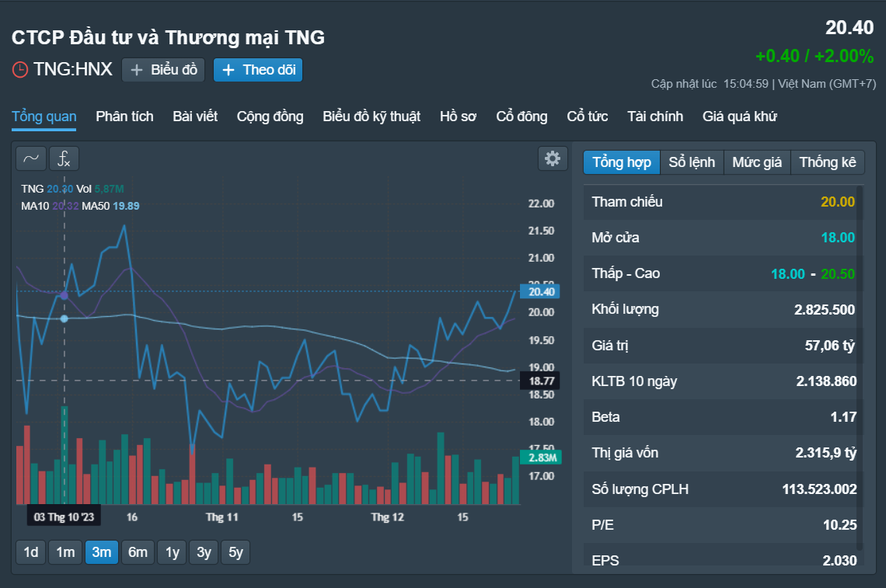Screen dimensions: 886x588
Task: Select the Mức giá panel tab
Action: 757,162
